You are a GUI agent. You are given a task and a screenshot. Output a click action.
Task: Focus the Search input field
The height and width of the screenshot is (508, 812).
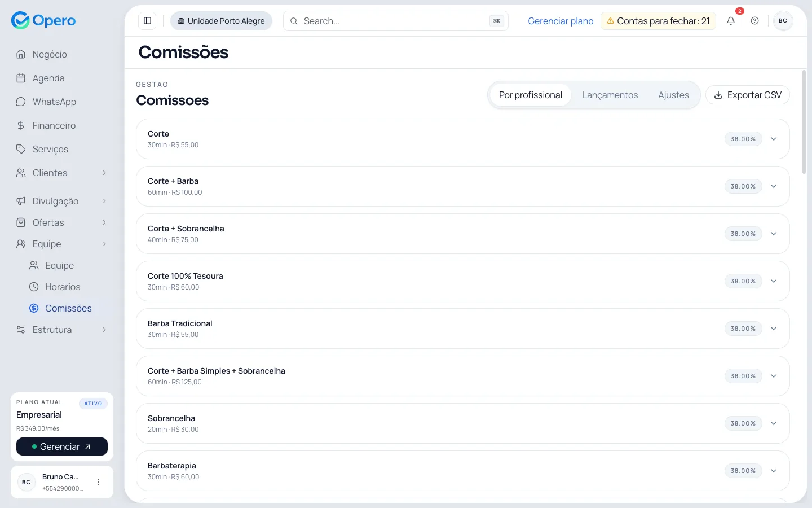tap(396, 21)
